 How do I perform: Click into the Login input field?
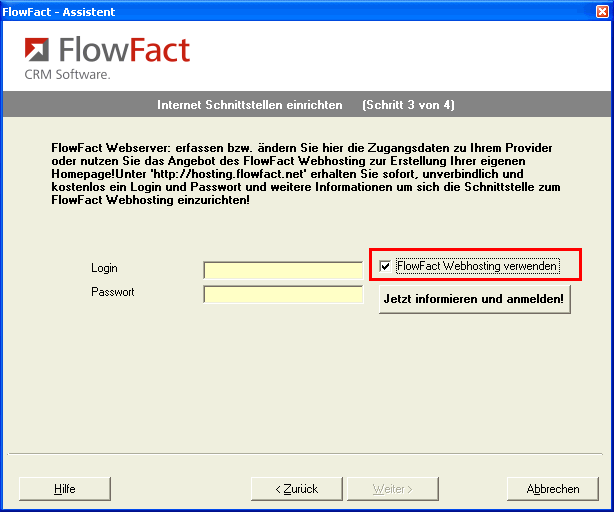coord(283,270)
